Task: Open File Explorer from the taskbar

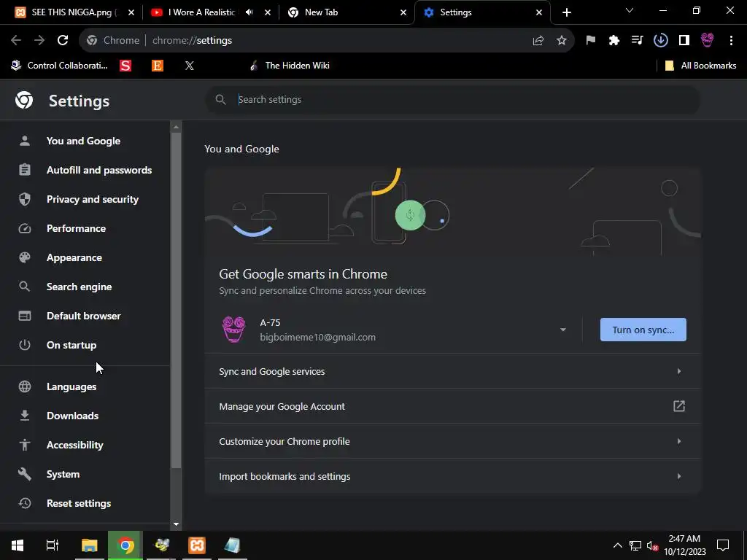Action: tap(89, 545)
